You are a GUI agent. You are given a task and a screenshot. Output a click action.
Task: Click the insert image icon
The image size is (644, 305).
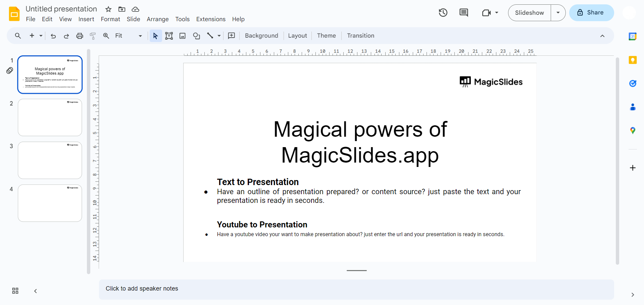tap(183, 36)
